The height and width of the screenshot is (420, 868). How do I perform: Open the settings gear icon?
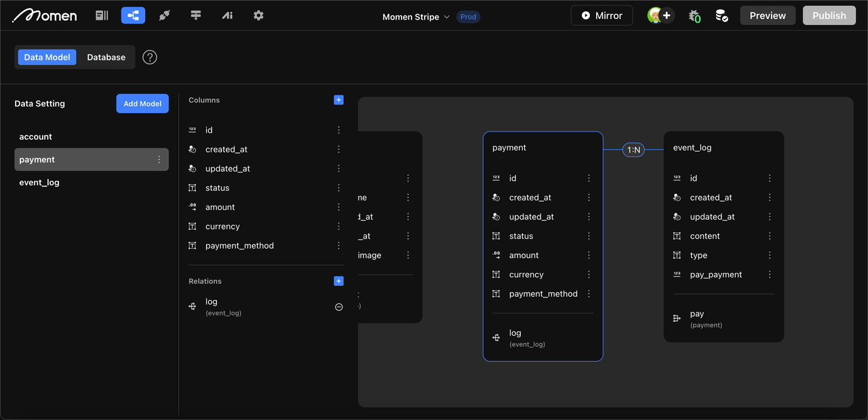[258, 16]
